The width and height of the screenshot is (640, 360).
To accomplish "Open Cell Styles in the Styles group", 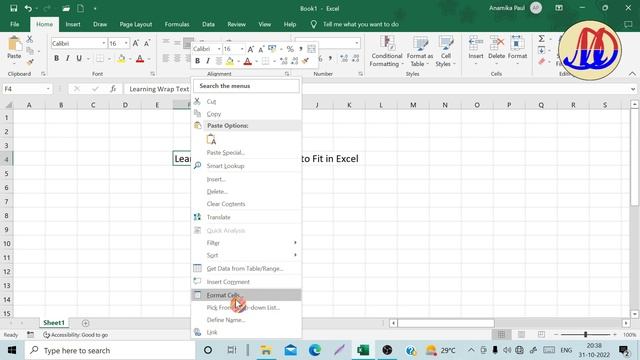I will click(445, 51).
